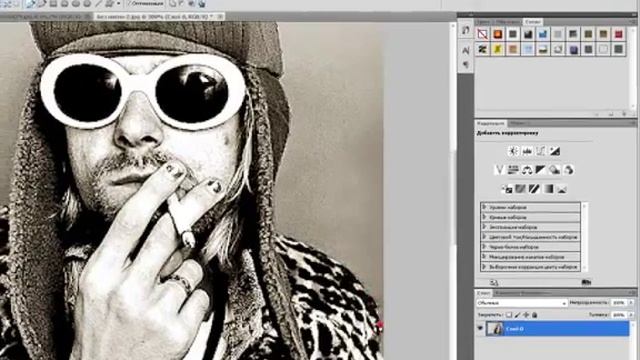Add a Brightness/Contrast adjustment

513,151
